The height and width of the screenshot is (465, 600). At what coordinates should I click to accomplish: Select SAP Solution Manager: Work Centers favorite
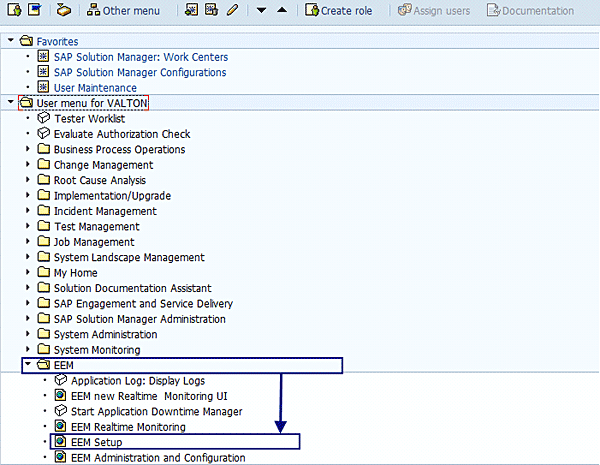coord(140,57)
